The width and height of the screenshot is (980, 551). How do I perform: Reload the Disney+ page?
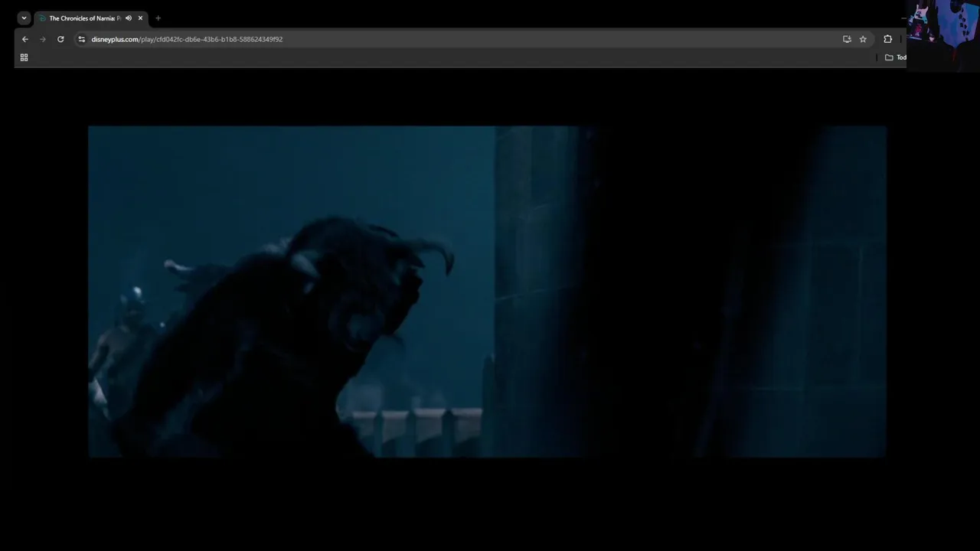(x=60, y=39)
